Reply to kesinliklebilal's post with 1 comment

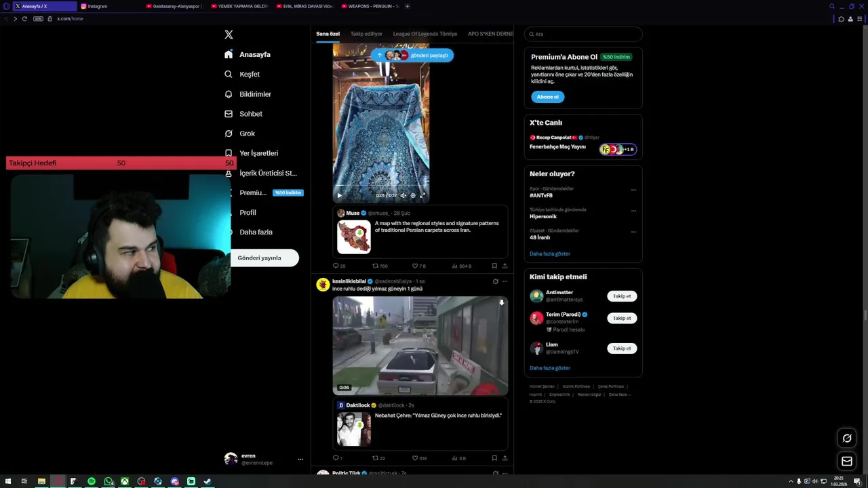pyautogui.click(x=337, y=458)
